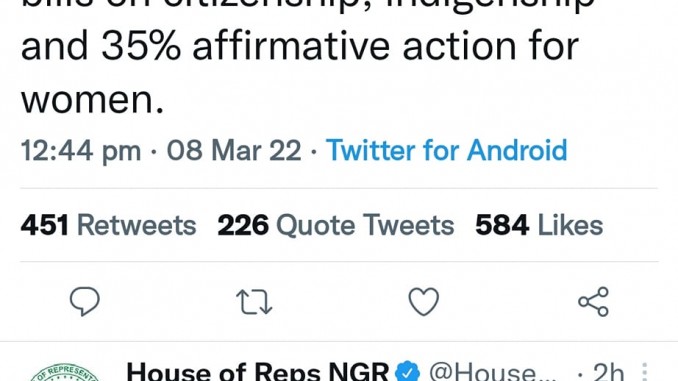Open the 2h reply timestamp
This screenshot has width=678, height=381.
point(608,372)
